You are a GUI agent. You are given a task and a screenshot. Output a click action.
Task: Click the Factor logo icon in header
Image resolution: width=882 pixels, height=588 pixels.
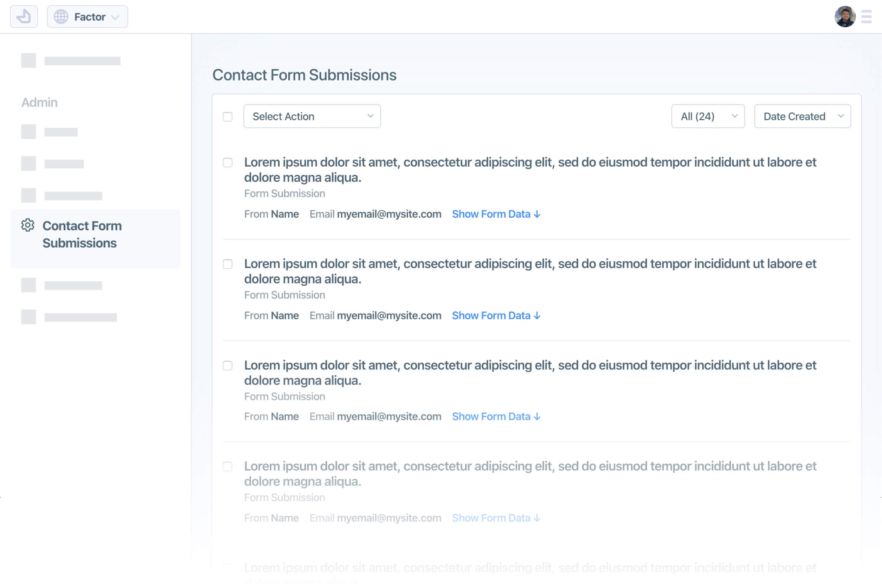tap(24, 17)
